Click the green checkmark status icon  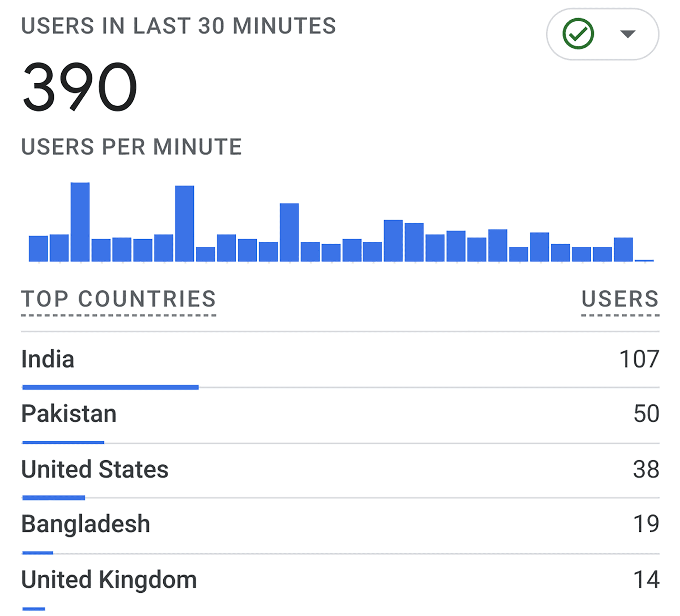click(578, 34)
